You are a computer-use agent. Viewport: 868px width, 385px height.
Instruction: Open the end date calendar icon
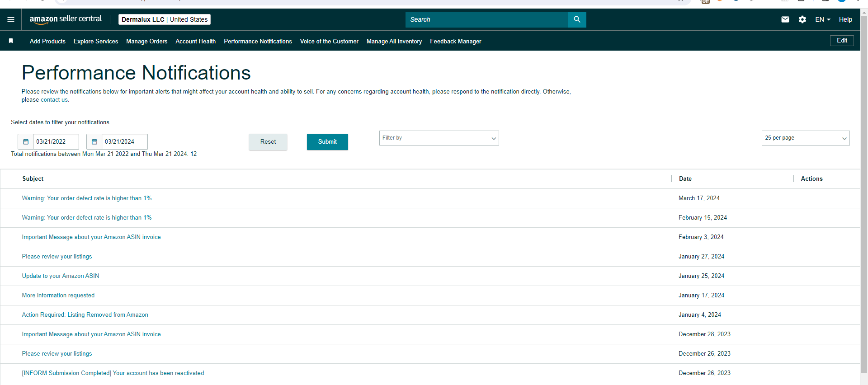[x=94, y=141]
